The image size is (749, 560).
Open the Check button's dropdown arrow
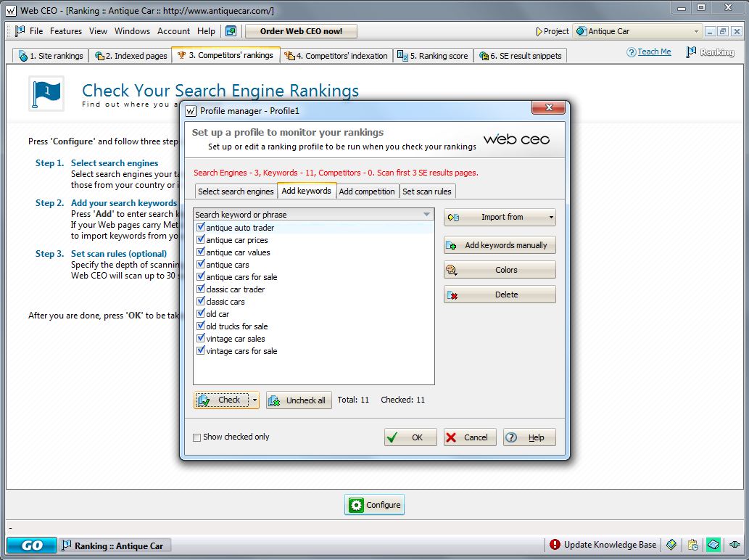point(255,400)
